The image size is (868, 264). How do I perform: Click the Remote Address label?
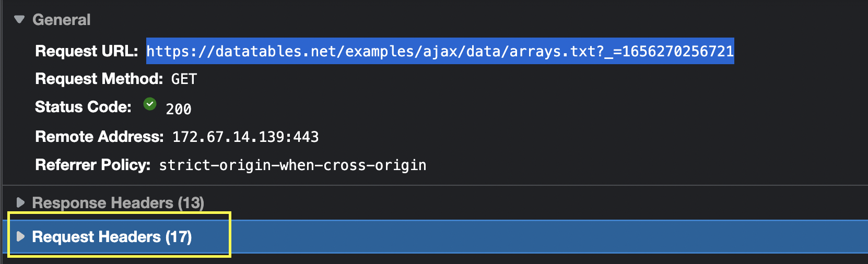tap(99, 137)
